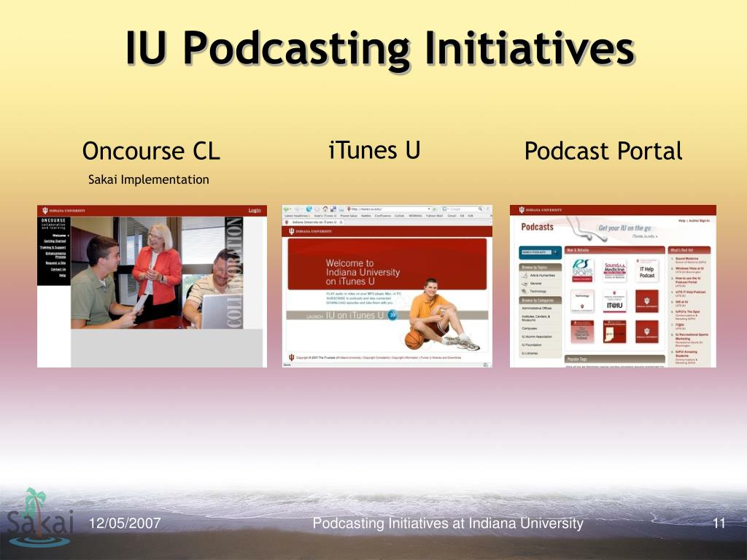Click IU trident logo in iTunes U footer
The image size is (747, 560).
(x=291, y=357)
